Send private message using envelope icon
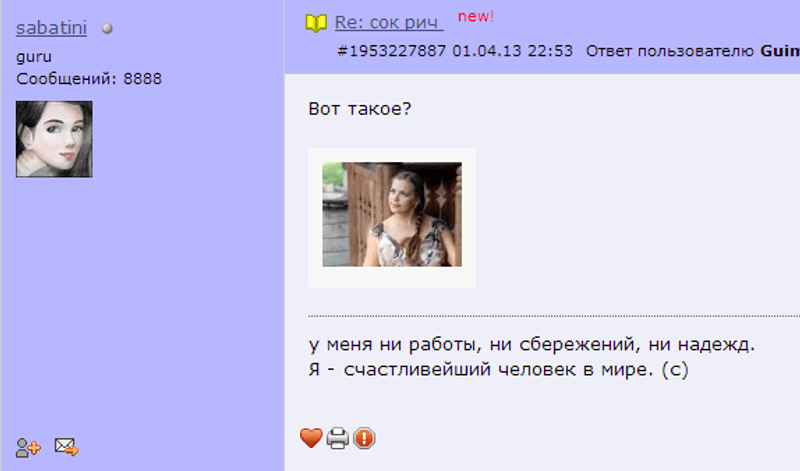Screen dimensions: 800x471 pyautogui.click(x=66, y=447)
